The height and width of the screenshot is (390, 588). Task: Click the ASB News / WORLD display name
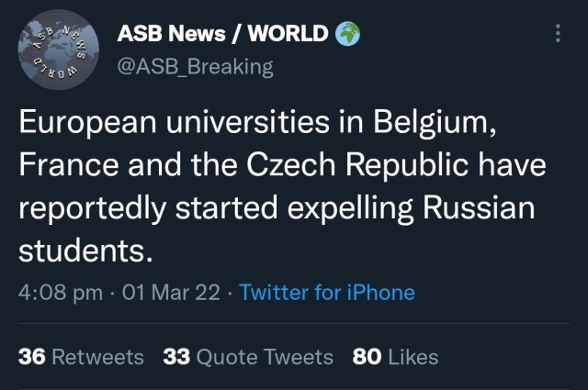tap(222, 35)
